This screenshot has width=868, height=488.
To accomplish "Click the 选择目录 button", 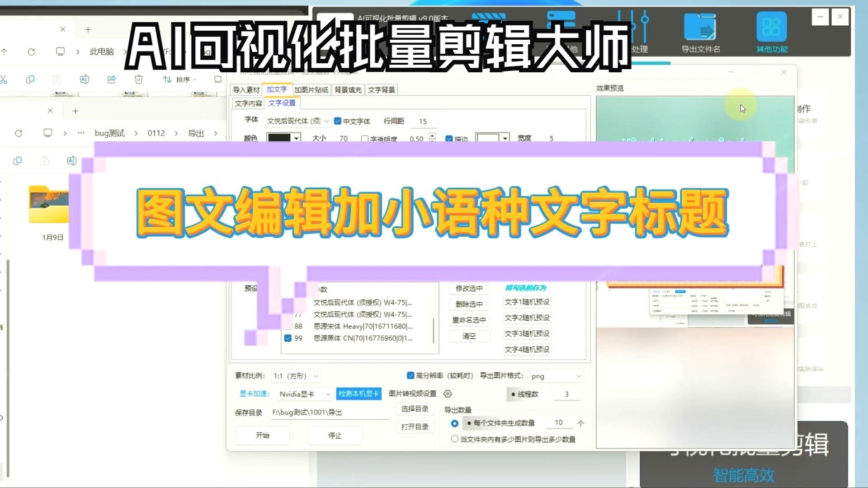I will pyautogui.click(x=415, y=409).
